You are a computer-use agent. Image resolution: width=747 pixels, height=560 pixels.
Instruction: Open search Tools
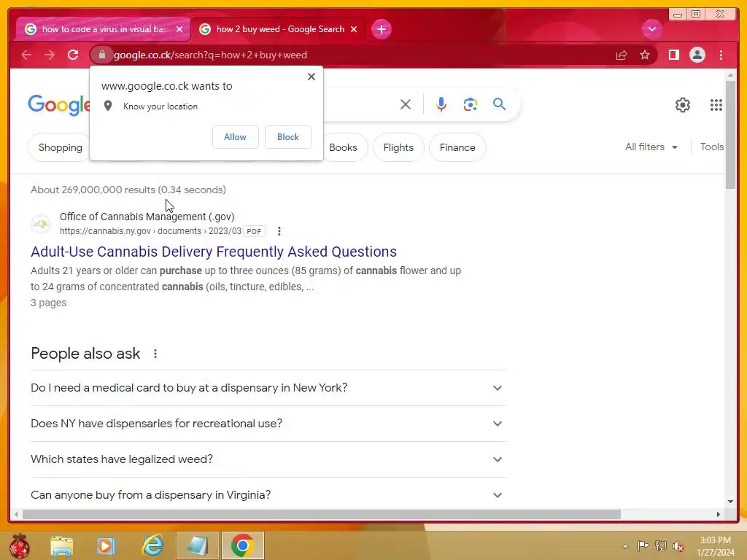(x=712, y=147)
